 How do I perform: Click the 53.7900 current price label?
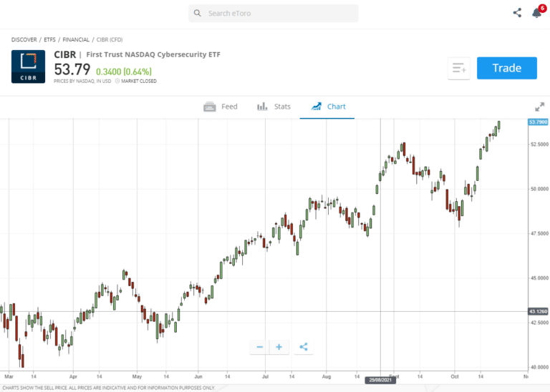tap(538, 122)
